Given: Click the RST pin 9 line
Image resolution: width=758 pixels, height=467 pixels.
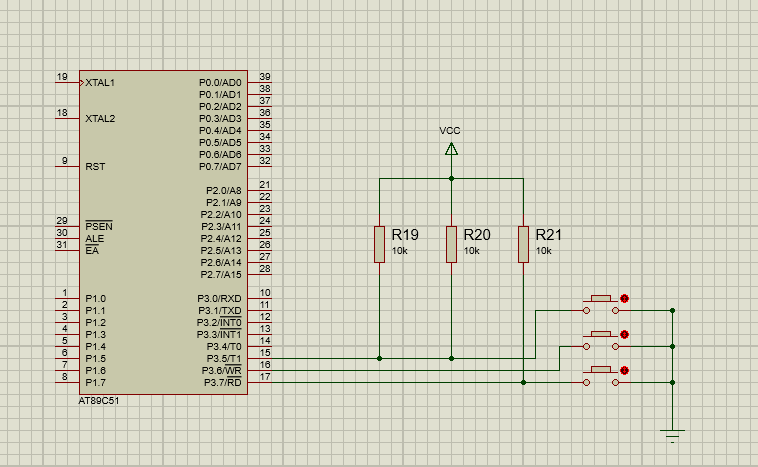Looking at the screenshot, I should pos(67,166).
